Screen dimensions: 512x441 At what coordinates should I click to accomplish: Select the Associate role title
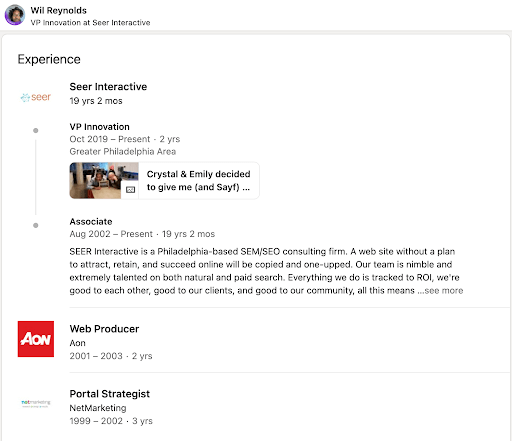click(x=91, y=221)
